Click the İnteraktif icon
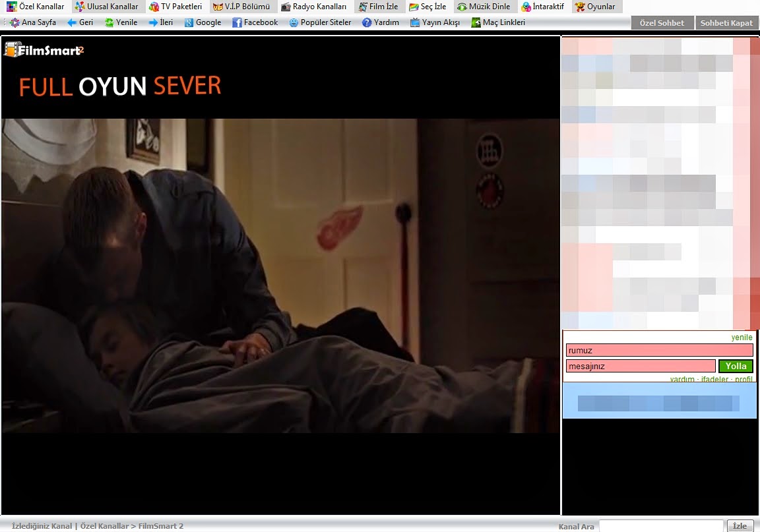The height and width of the screenshot is (532, 760). [526, 7]
